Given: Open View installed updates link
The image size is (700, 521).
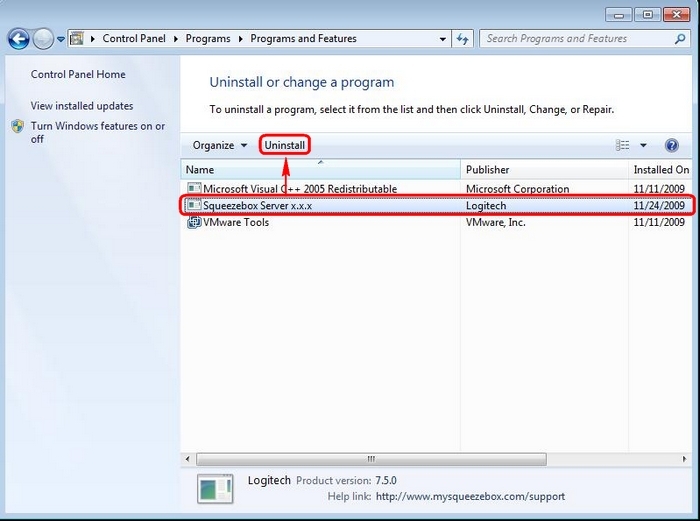Looking at the screenshot, I should (x=82, y=106).
